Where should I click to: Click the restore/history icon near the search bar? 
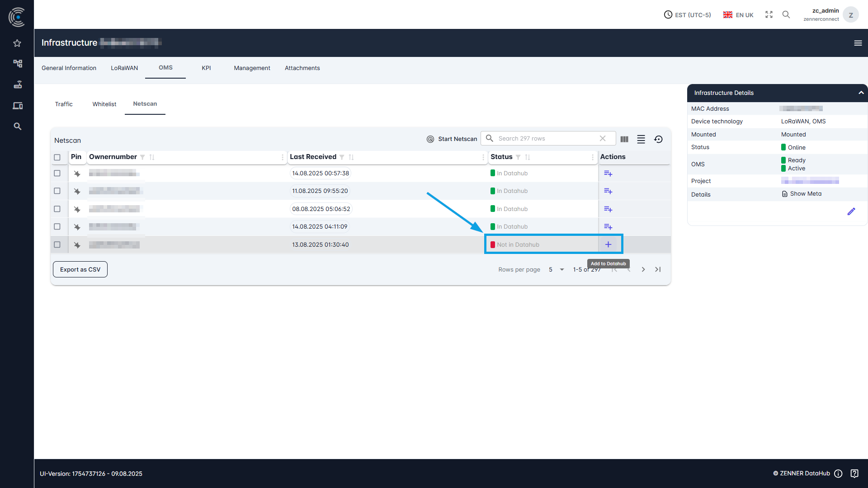pos(658,139)
